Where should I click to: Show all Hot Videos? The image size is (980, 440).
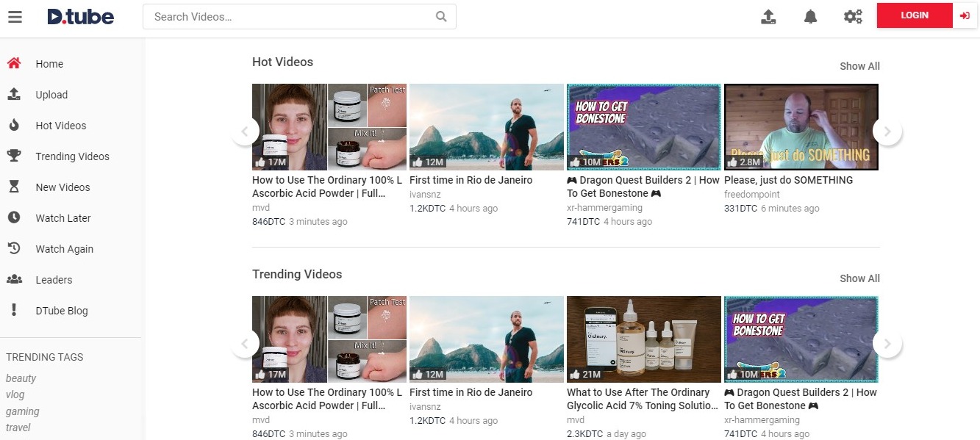click(859, 66)
